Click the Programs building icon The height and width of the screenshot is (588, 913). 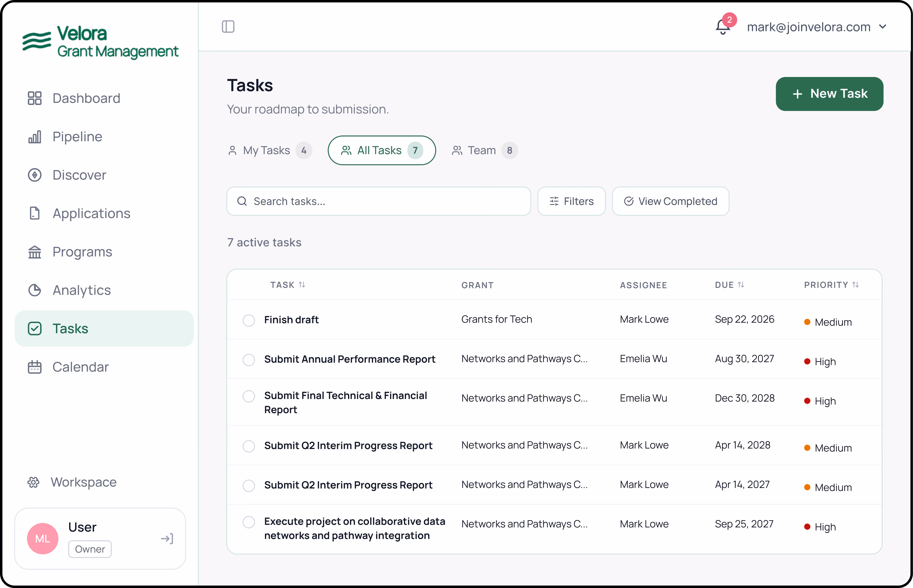click(x=35, y=252)
